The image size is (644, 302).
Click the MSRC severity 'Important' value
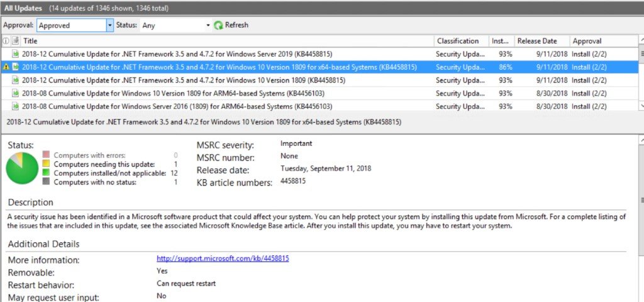[x=296, y=143]
